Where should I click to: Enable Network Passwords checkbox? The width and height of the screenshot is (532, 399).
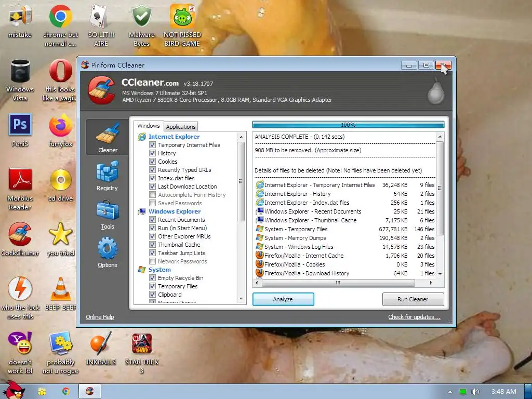152,261
